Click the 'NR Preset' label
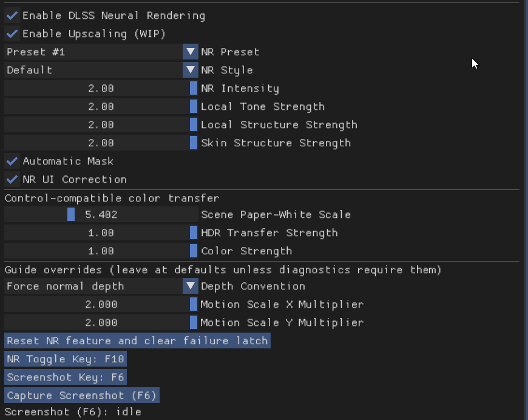The image size is (528, 420). point(230,52)
